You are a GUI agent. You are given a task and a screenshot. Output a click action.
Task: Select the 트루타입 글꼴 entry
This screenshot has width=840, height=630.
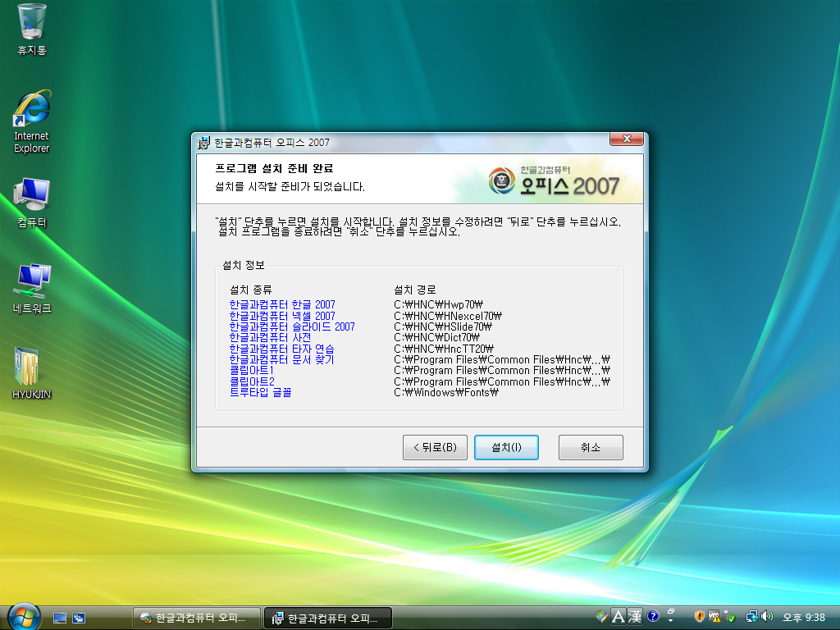coord(260,392)
